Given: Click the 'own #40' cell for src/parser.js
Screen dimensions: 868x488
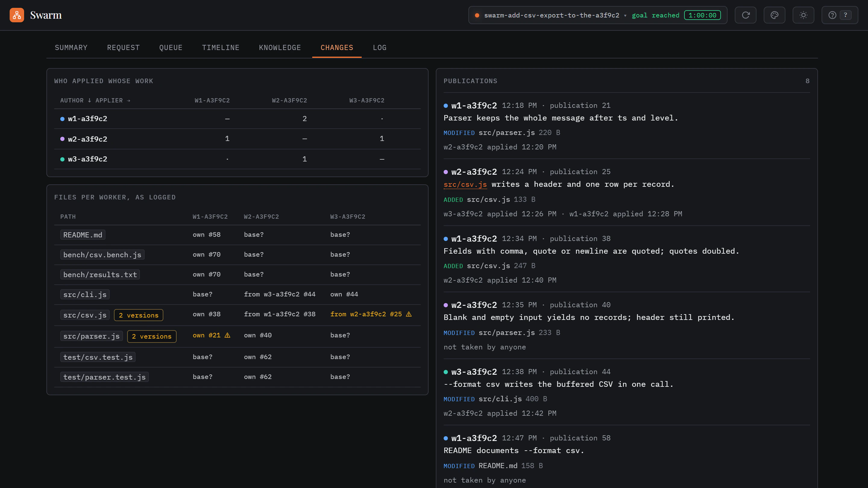Looking at the screenshot, I should coord(258,336).
